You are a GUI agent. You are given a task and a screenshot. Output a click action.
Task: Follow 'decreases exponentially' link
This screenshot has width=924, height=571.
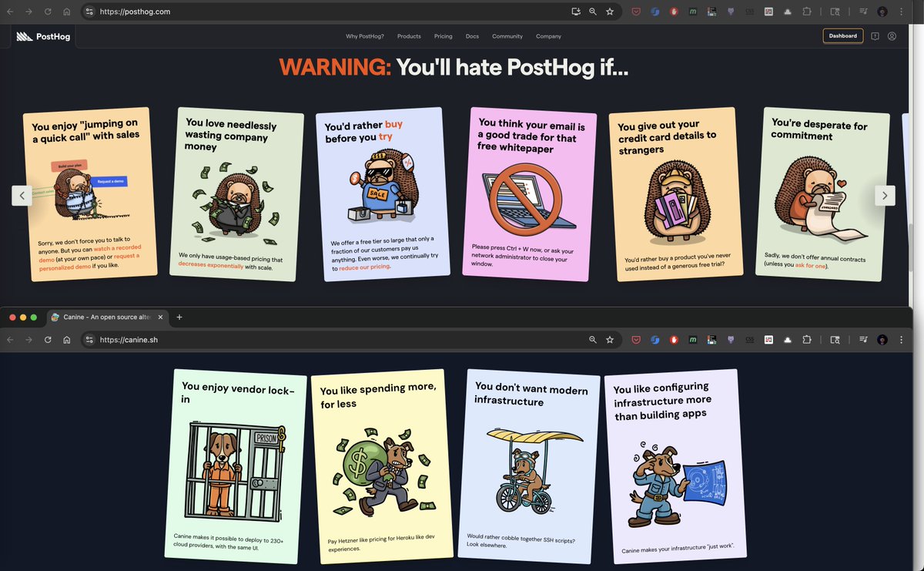click(x=211, y=265)
